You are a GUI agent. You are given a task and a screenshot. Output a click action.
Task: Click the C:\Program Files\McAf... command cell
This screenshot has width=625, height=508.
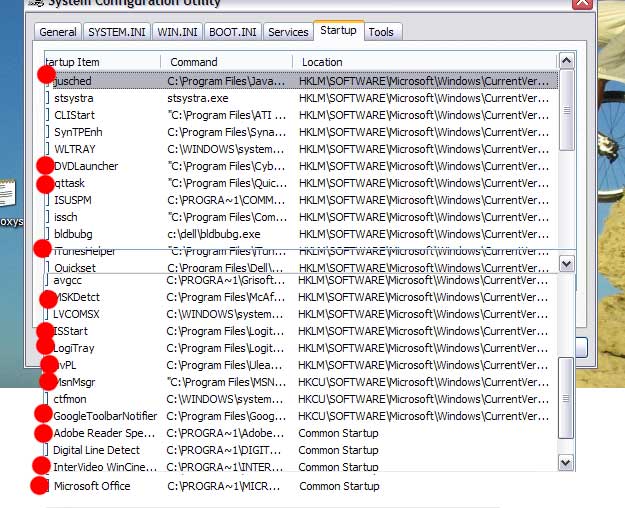[226, 297]
